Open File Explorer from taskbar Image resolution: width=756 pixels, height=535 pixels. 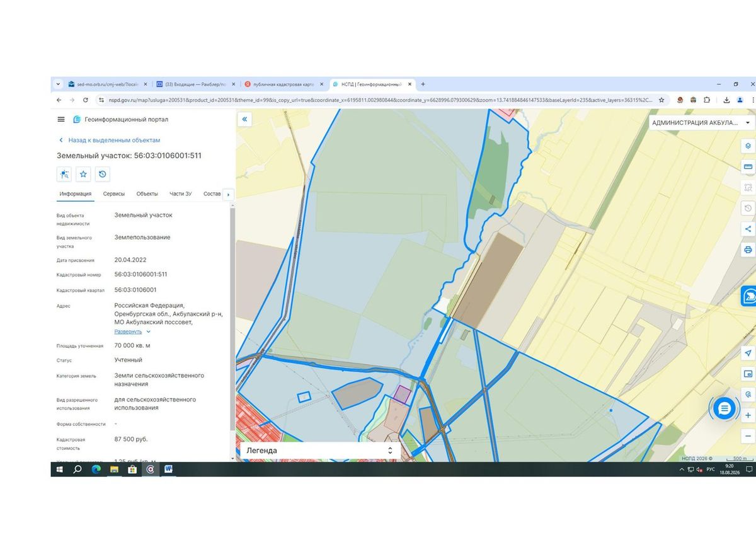pyautogui.click(x=115, y=469)
